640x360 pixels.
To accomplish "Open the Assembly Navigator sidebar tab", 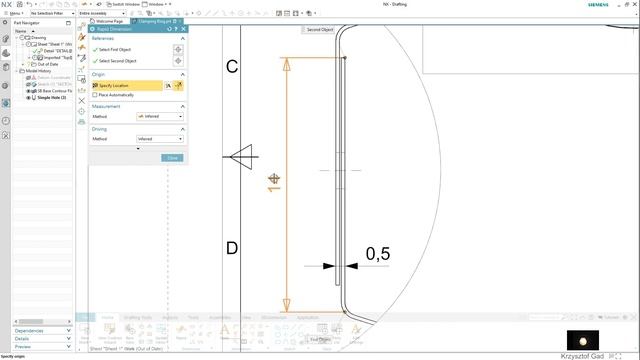I will (x=6, y=39).
